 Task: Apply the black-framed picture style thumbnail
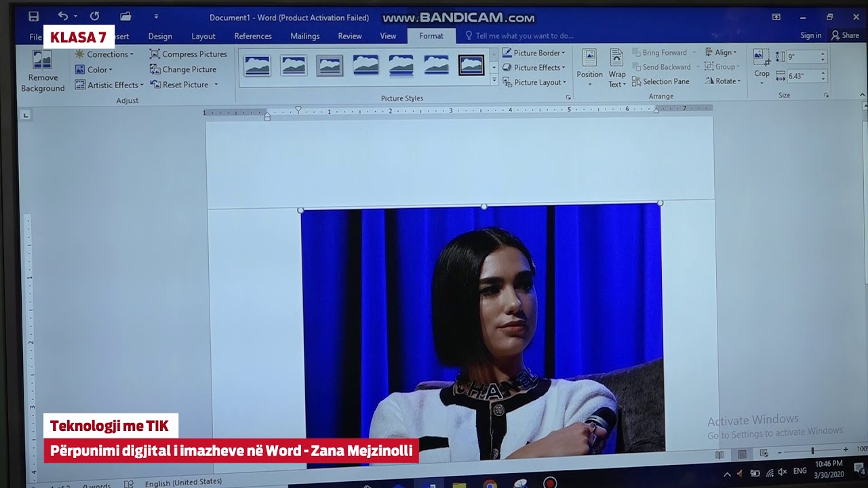point(471,65)
